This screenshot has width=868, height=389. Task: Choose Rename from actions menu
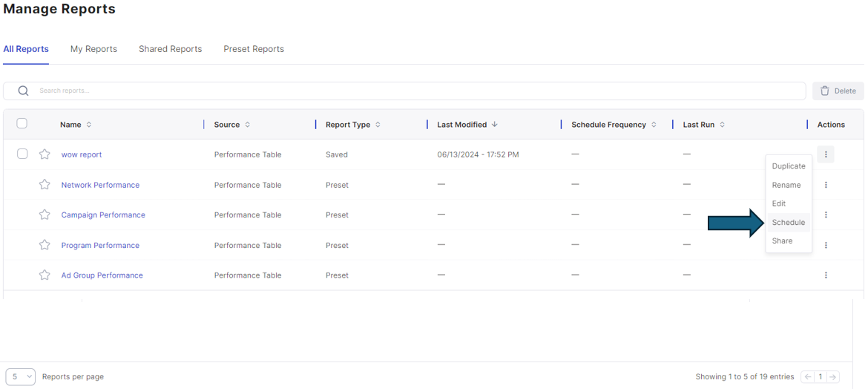click(x=789, y=185)
